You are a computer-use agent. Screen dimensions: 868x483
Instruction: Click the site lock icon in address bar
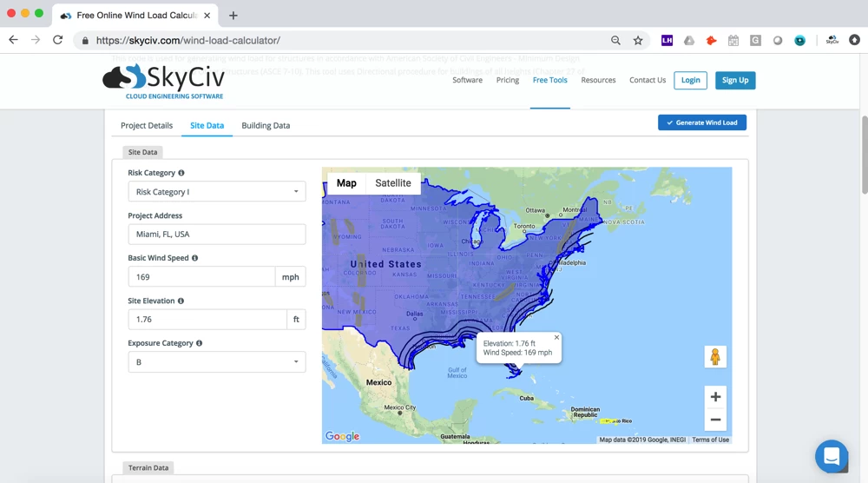pos(85,41)
